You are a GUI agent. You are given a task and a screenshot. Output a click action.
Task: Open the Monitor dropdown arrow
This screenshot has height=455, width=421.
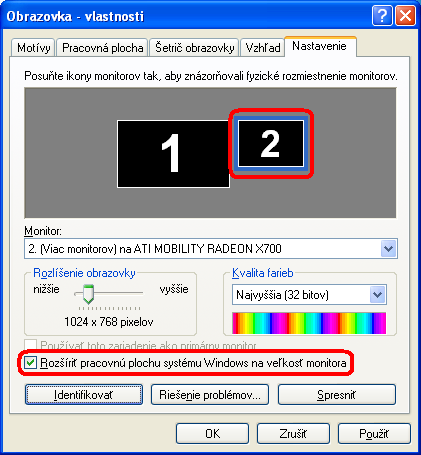(388, 249)
